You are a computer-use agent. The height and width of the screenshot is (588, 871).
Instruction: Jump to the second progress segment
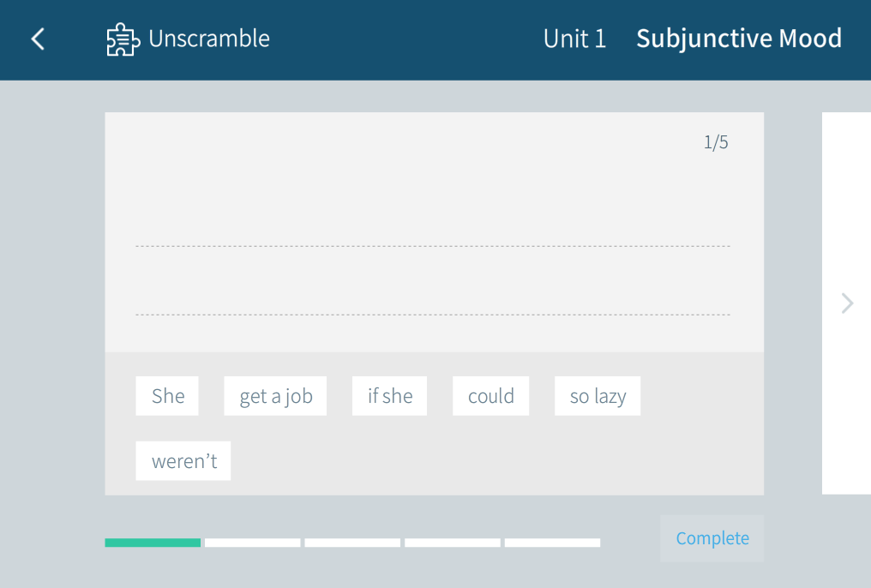coord(253,543)
